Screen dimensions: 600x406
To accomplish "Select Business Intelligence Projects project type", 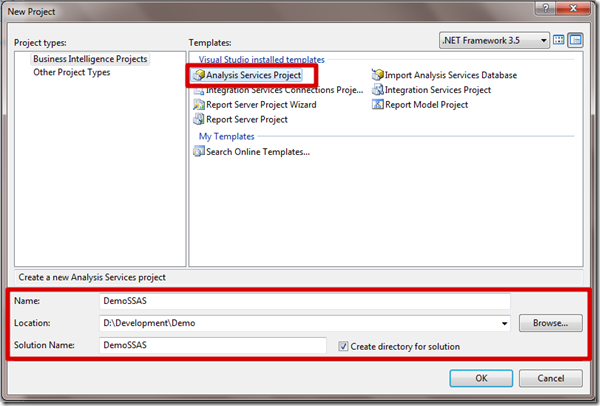I will 90,59.
